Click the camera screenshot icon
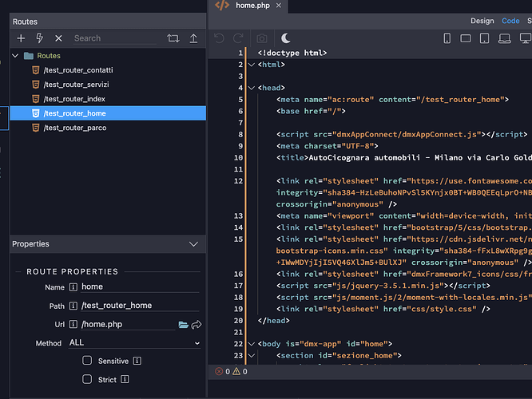This screenshot has height=399, width=532. (x=261, y=38)
